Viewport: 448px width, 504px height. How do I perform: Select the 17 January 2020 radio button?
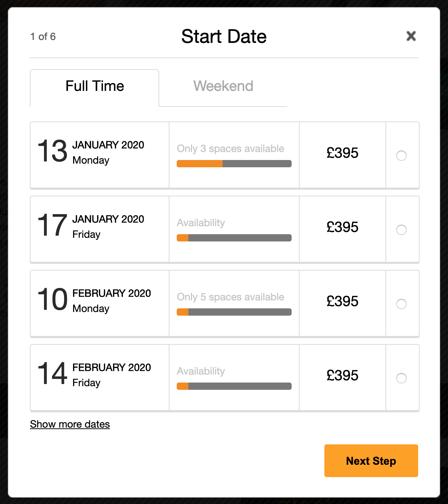click(401, 230)
